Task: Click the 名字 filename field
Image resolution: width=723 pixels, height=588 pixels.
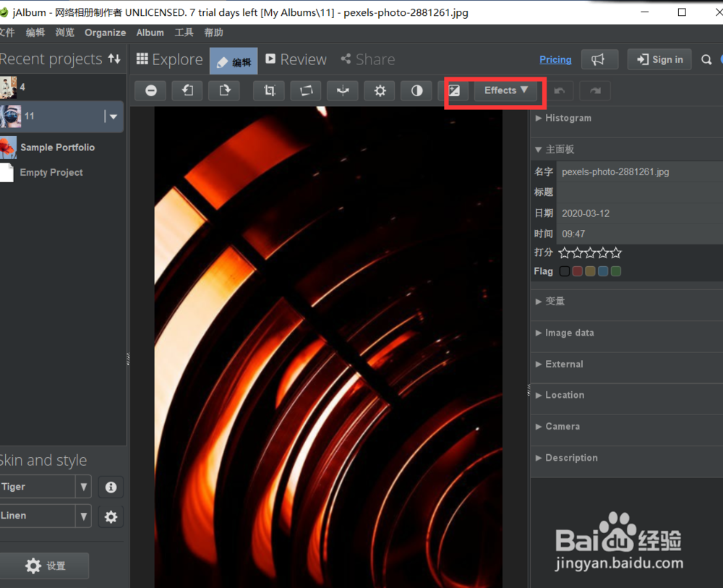Action: click(640, 172)
